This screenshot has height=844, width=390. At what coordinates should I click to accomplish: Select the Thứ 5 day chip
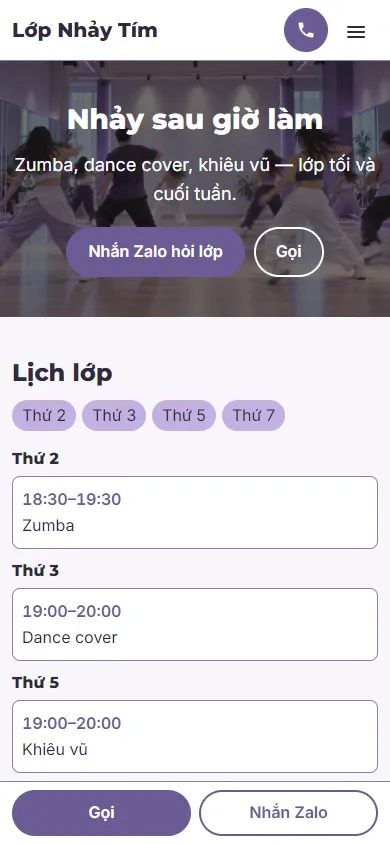(x=184, y=416)
